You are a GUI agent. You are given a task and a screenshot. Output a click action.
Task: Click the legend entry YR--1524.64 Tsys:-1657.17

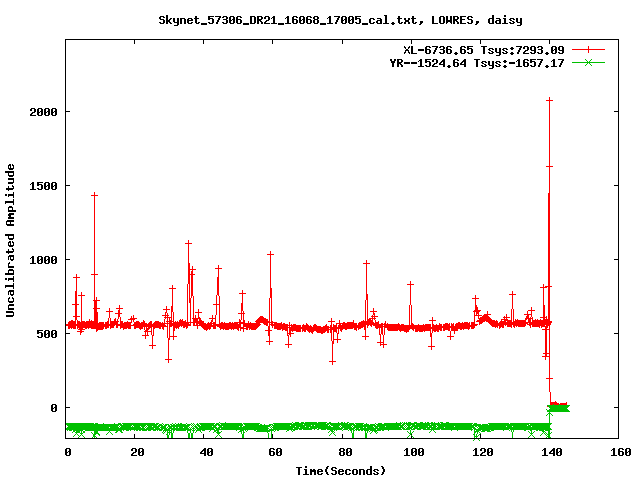pos(477,63)
